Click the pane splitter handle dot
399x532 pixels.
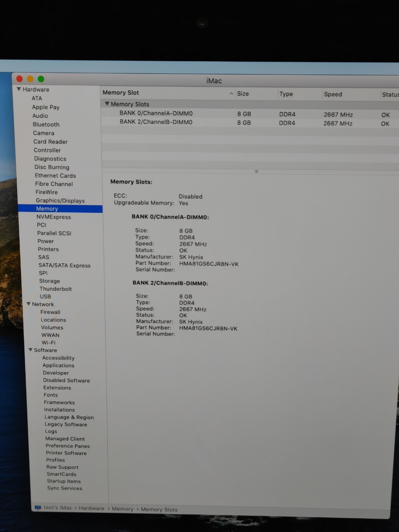coord(256,171)
